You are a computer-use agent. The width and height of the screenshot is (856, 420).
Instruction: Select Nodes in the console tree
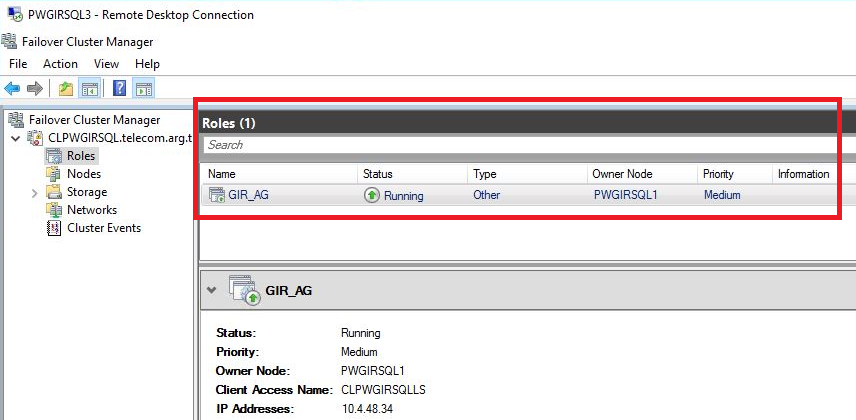[x=84, y=174]
